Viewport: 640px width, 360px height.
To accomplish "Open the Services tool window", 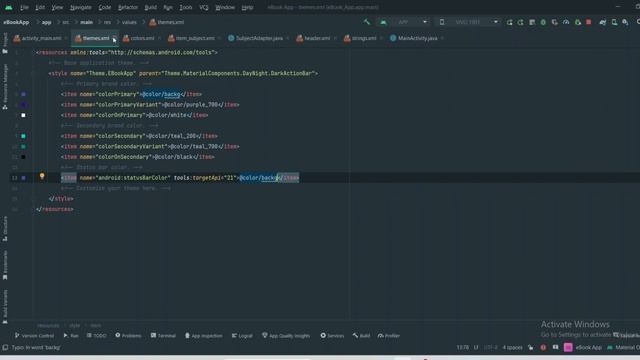I will [x=332, y=336].
